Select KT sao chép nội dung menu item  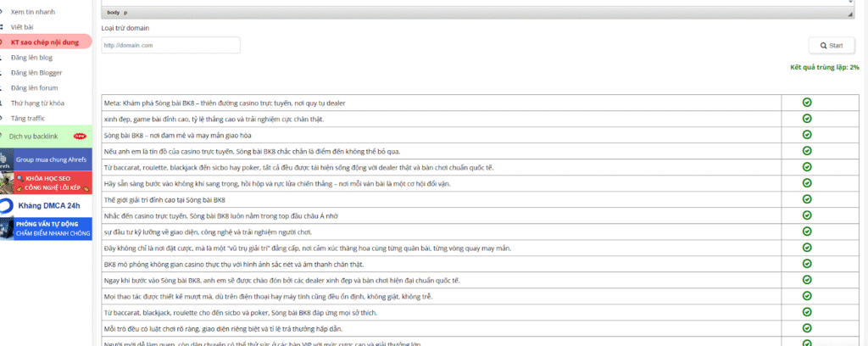pos(45,42)
